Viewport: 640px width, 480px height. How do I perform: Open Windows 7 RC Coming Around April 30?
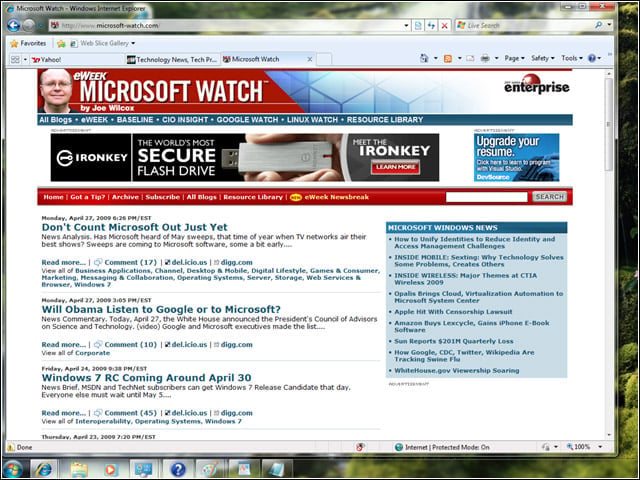pyautogui.click(x=147, y=378)
